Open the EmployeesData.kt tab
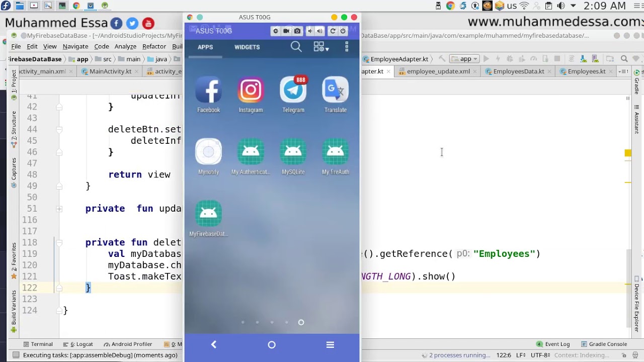This screenshot has height=362, width=644. [519, 71]
